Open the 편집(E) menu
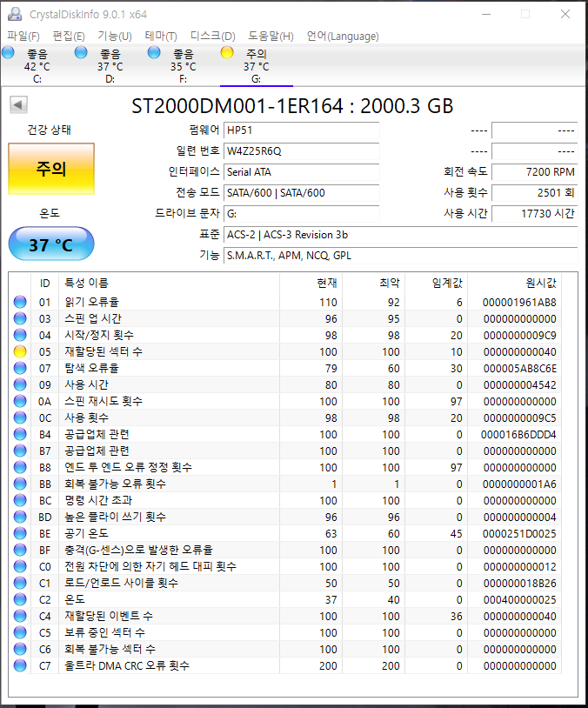 coord(69,37)
